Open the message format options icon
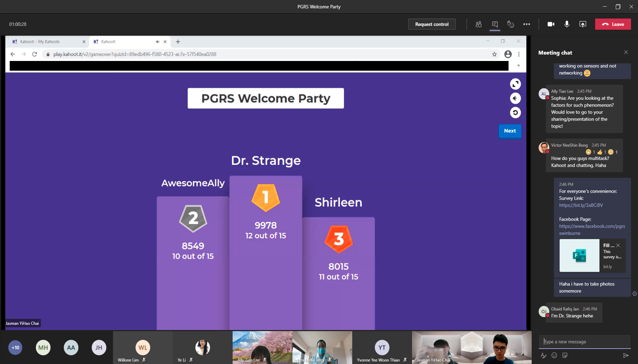Screen dimensions: 638x364 pos(543,355)
